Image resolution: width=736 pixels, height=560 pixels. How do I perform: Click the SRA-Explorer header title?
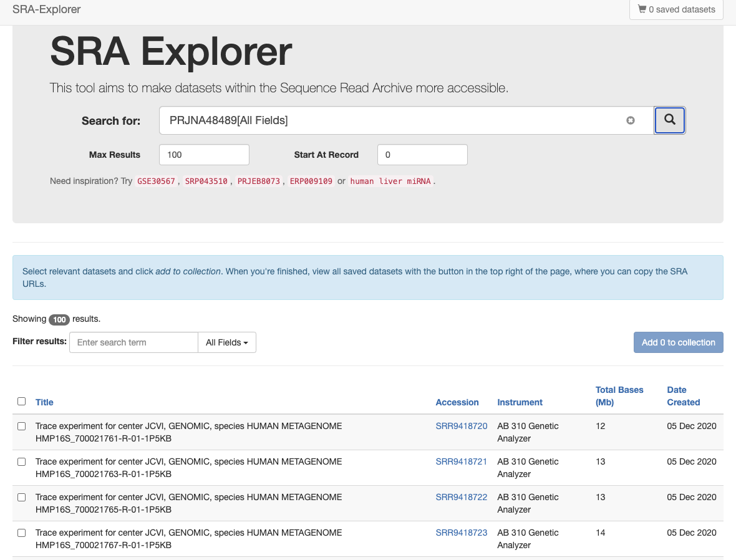(x=46, y=9)
